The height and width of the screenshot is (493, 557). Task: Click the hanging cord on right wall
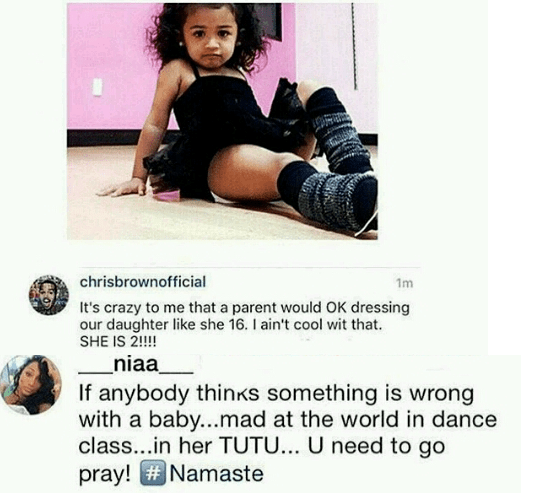(354, 46)
